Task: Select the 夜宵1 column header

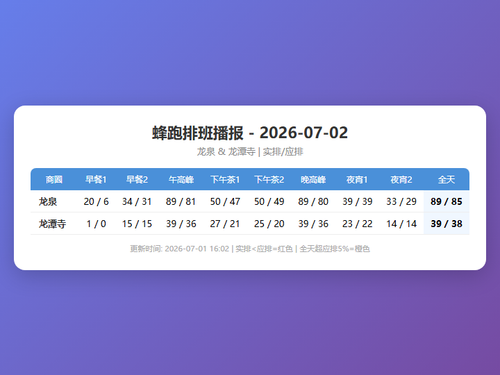Action: coord(357,180)
